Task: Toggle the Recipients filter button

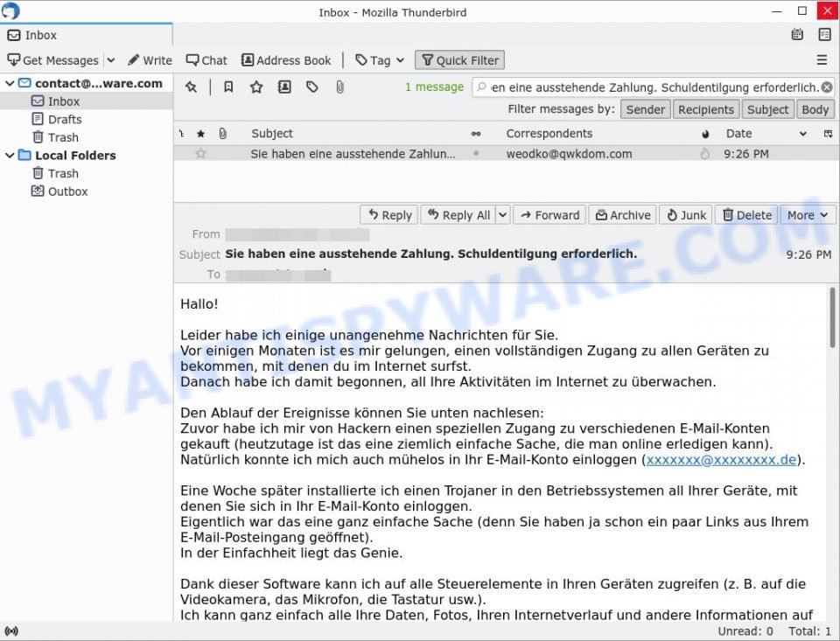Action: click(706, 109)
